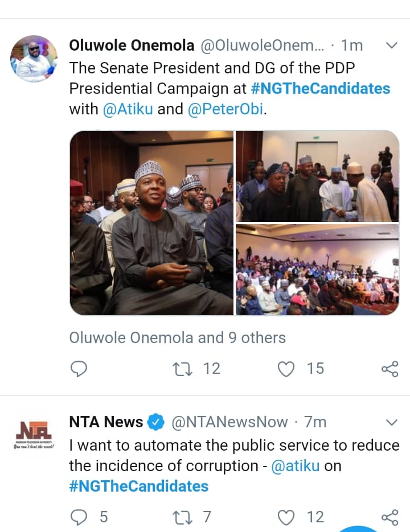Screen dimensions: 410x532
Task: Expand options for NTA News tweet
Action: (392, 422)
